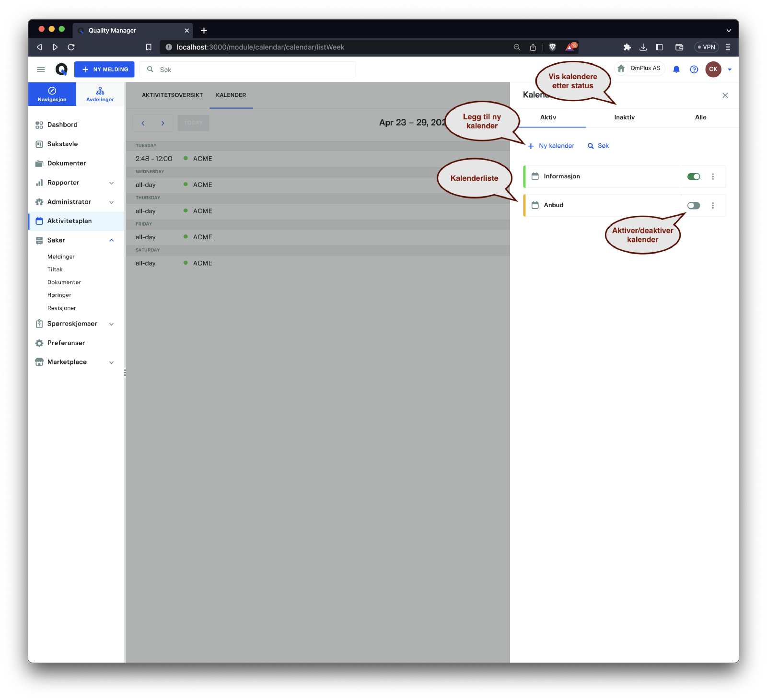Disable the Informasjon calendar toggle
The image size is (767, 700).
693,176
